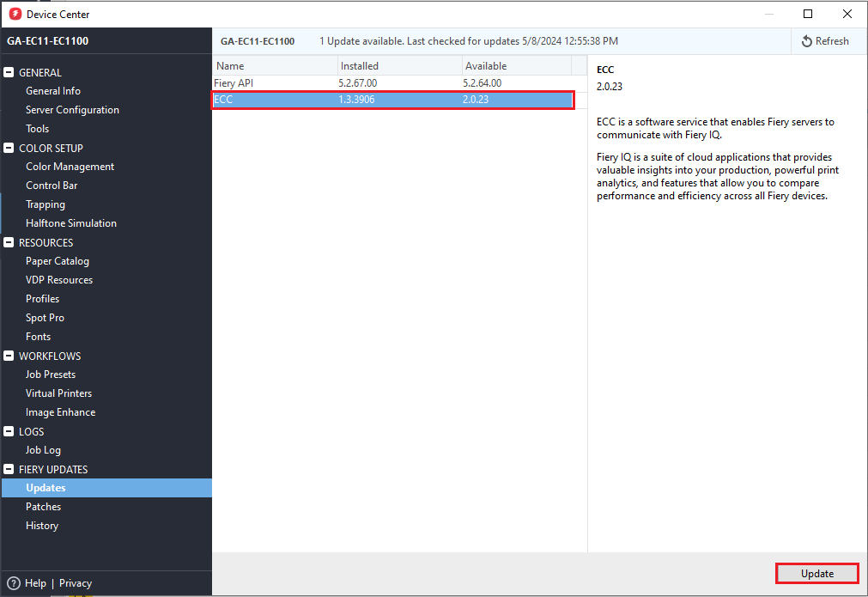Collapse the FIERY UPDATES section

click(9, 470)
